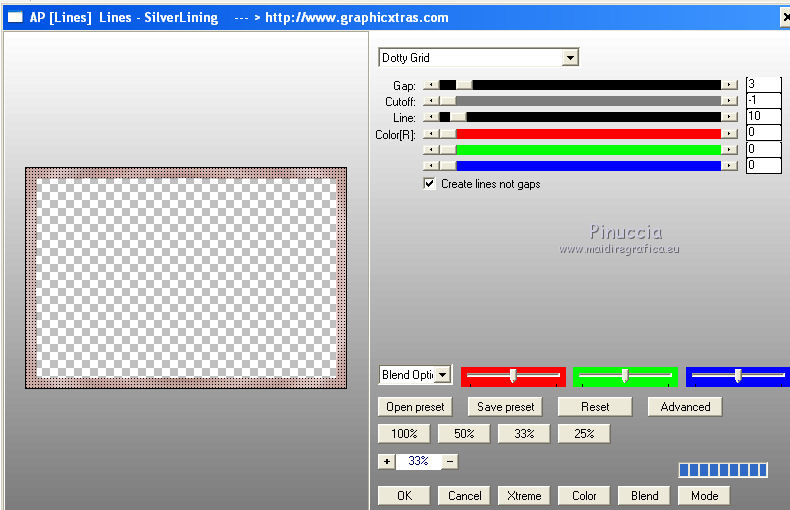Click right arrow of blue color slider
Image resolution: width=790 pixels, height=510 pixels.
(729, 166)
